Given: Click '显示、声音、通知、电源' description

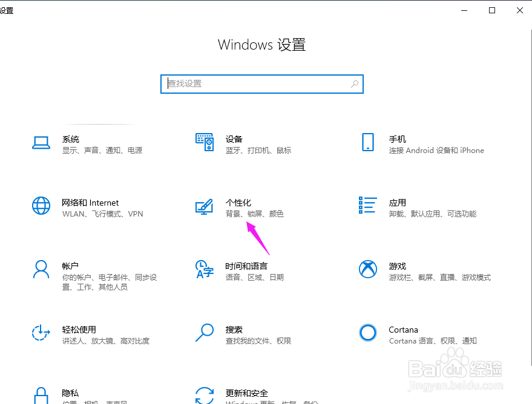Looking at the screenshot, I should (102, 150).
